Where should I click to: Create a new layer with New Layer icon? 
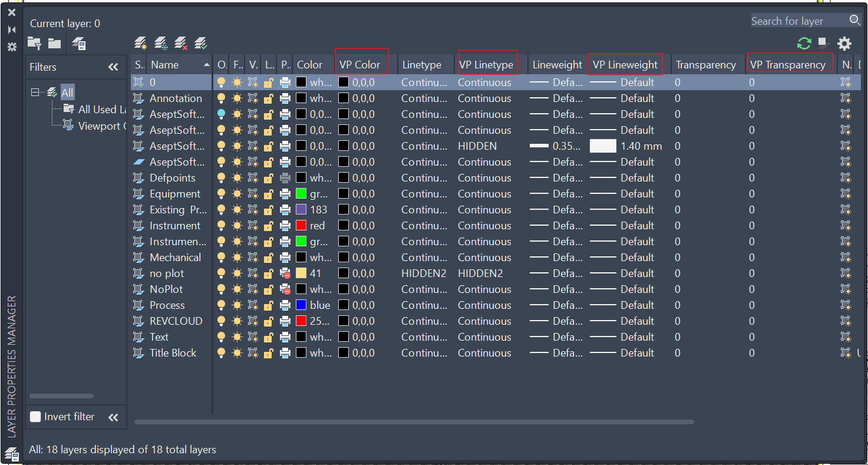point(140,43)
